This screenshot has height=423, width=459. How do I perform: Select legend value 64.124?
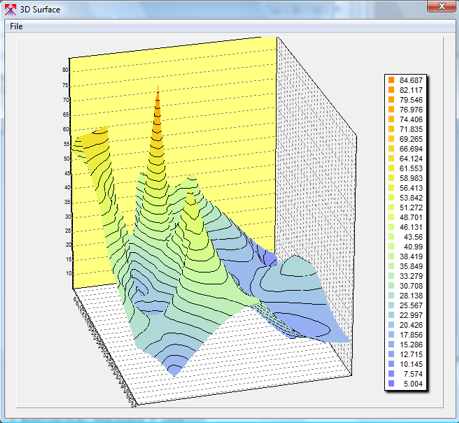tap(411, 159)
